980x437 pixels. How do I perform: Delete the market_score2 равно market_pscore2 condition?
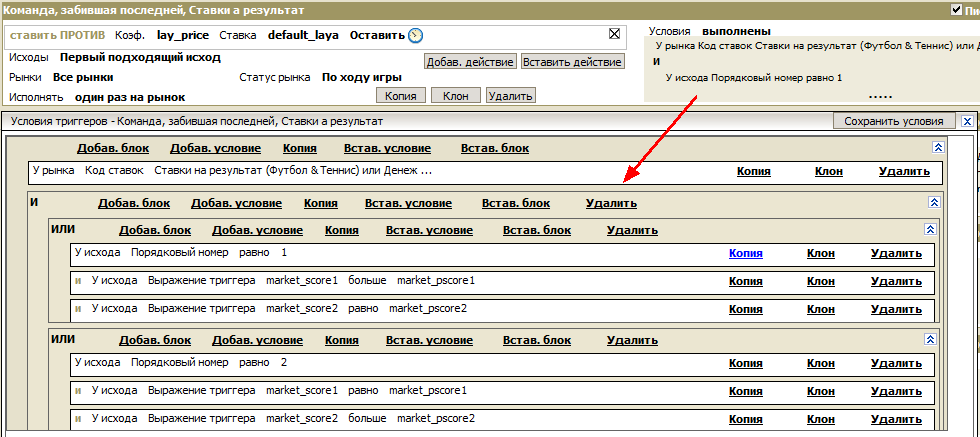click(x=896, y=309)
